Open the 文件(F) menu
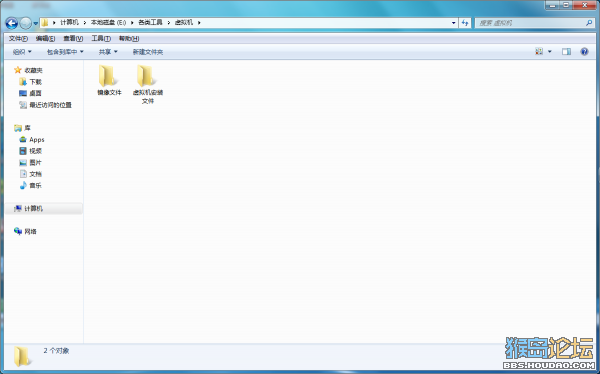The width and height of the screenshot is (600, 374). [18, 39]
